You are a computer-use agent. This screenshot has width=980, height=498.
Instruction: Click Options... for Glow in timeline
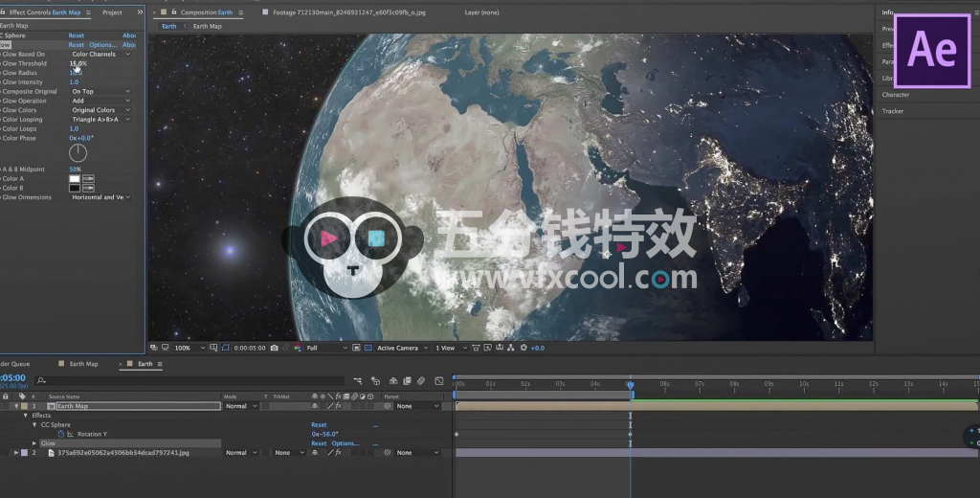pyautogui.click(x=345, y=443)
